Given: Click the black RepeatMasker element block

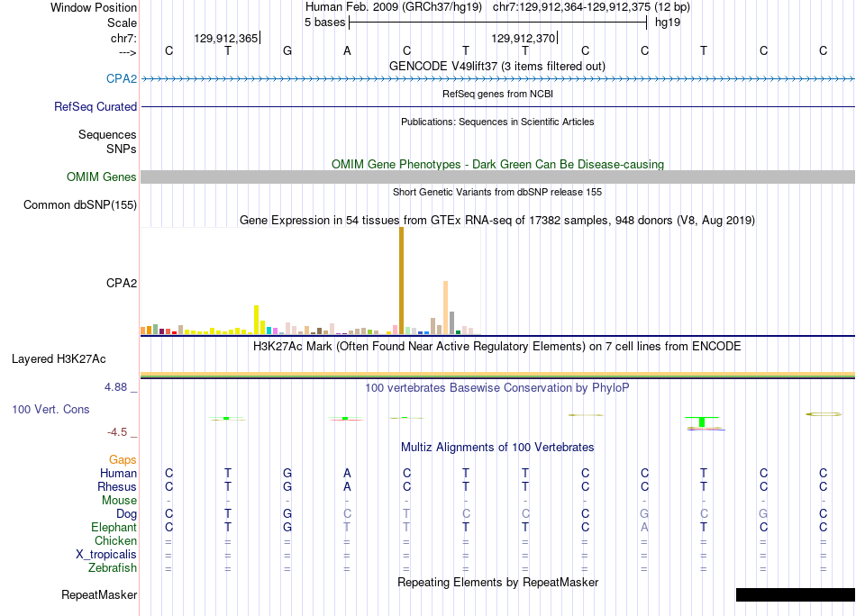Looking at the screenshot, I should click(x=796, y=594).
